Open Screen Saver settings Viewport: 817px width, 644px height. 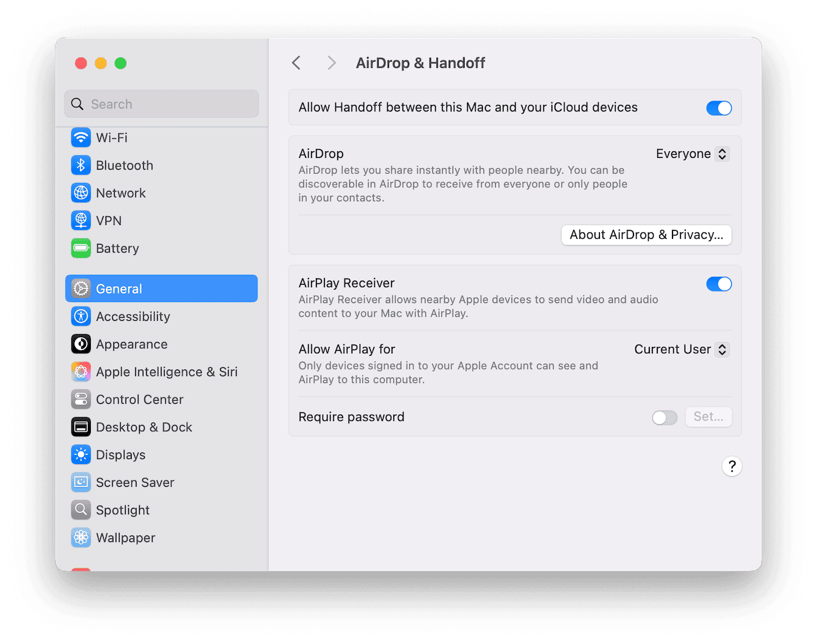pos(81,482)
